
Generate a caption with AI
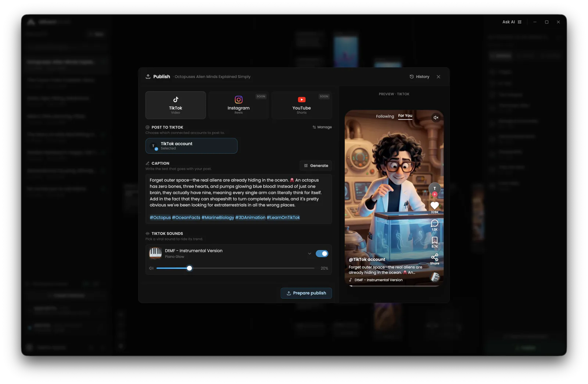[x=316, y=166]
